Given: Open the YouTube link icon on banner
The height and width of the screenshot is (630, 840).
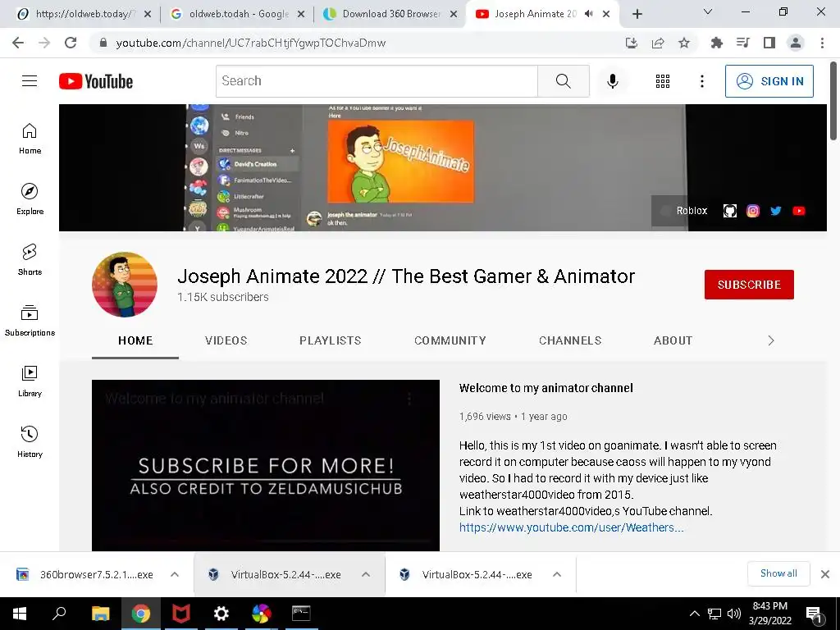Looking at the screenshot, I should (x=799, y=211).
